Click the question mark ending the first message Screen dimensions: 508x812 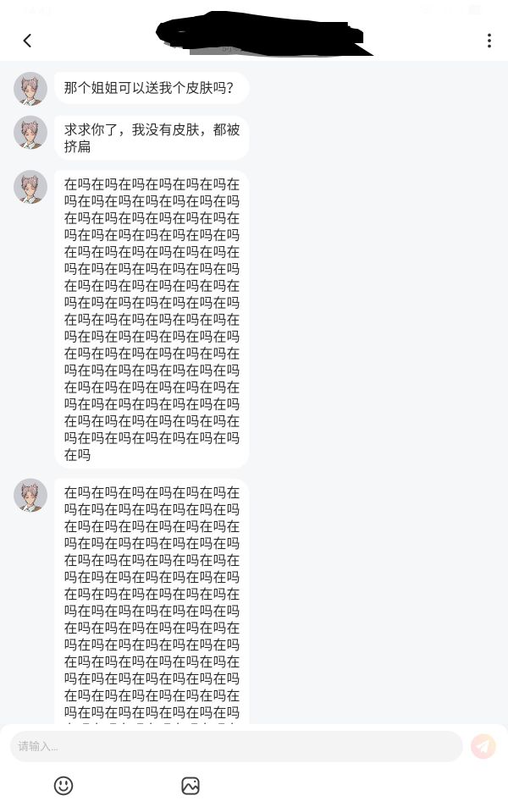pyautogui.click(x=230, y=88)
